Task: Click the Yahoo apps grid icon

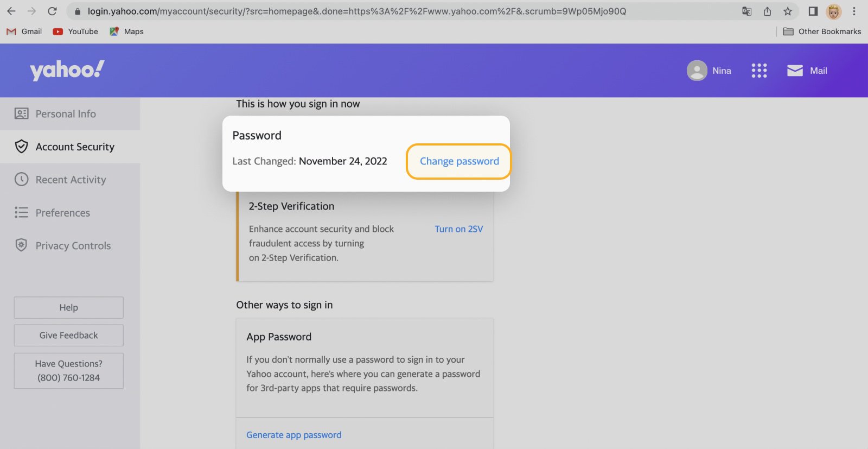Action: pos(758,70)
